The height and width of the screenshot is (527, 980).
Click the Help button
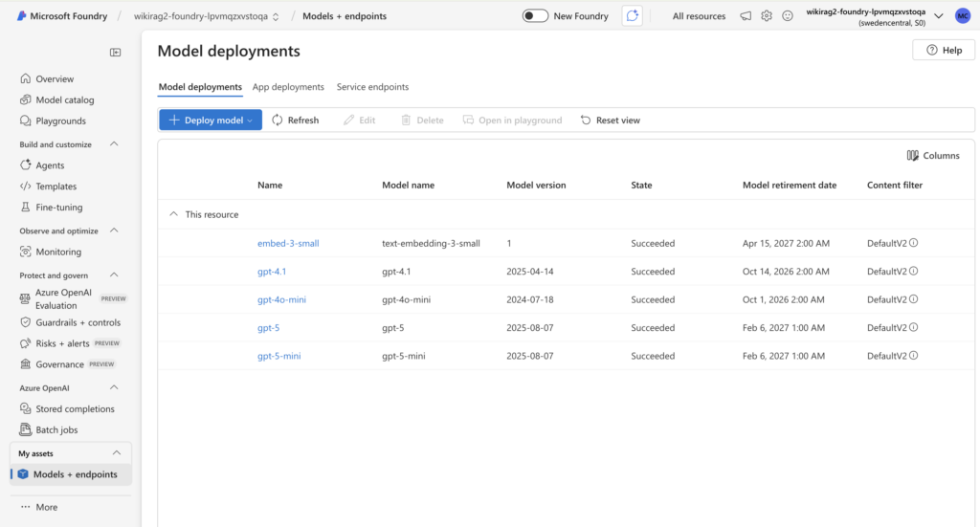click(x=944, y=50)
